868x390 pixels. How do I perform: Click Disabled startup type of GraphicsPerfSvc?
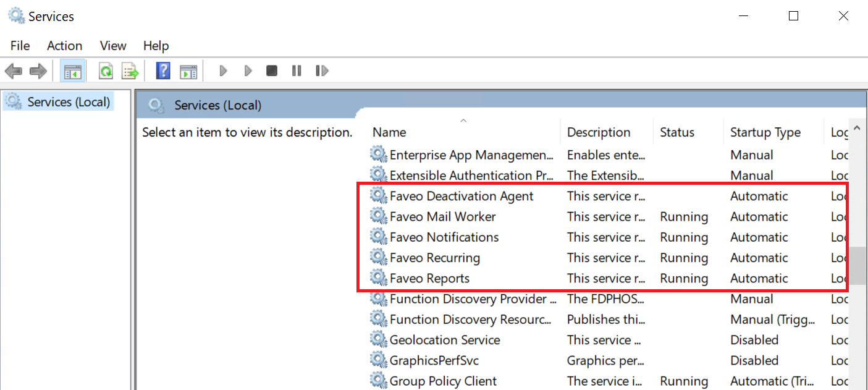[754, 360]
